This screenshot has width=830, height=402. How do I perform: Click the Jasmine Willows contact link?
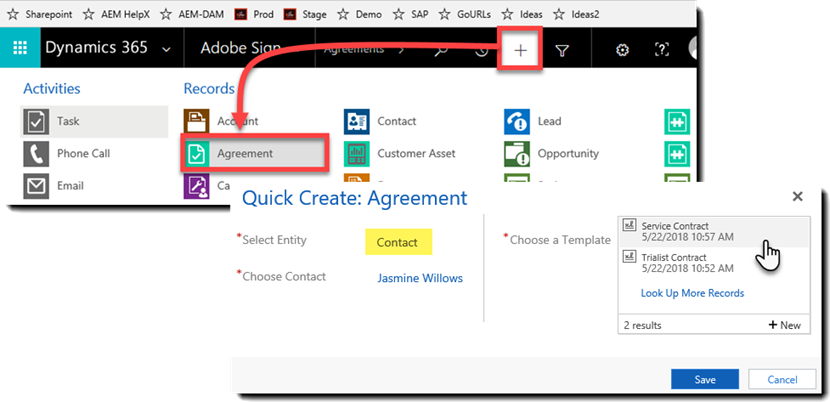tap(420, 278)
